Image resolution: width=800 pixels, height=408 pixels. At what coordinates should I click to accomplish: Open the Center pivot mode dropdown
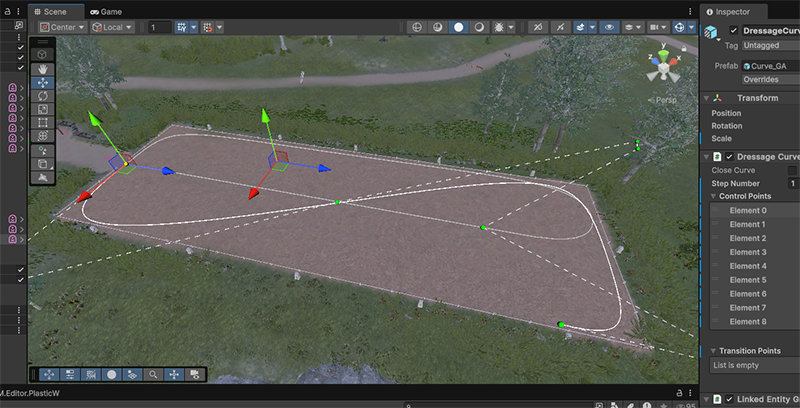click(x=63, y=27)
